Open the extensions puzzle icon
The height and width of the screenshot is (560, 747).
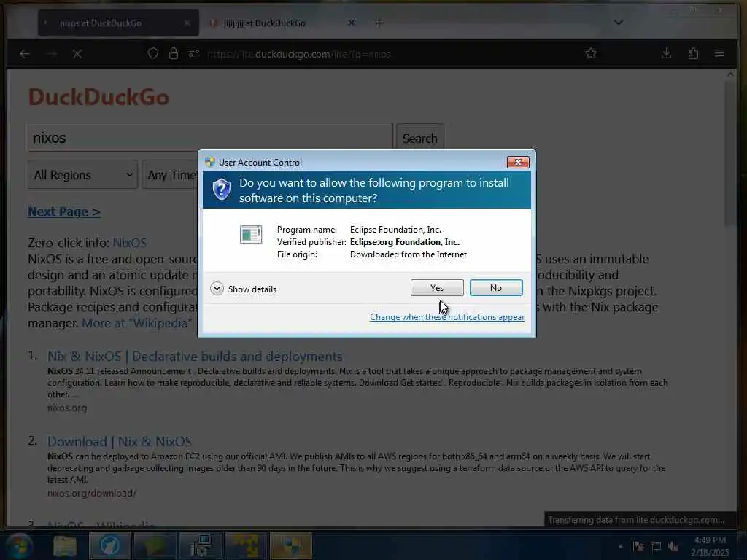click(693, 53)
